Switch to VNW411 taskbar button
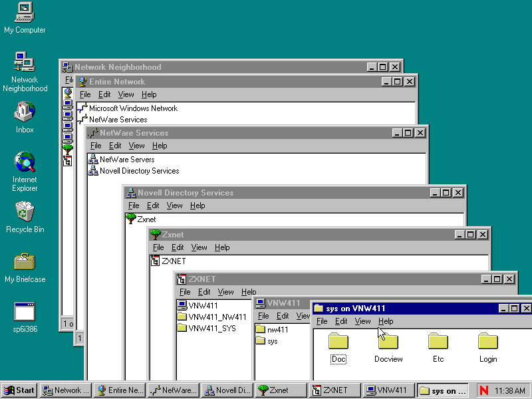The height and width of the screenshot is (399, 532). pyautogui.click(x=389, y=390)
